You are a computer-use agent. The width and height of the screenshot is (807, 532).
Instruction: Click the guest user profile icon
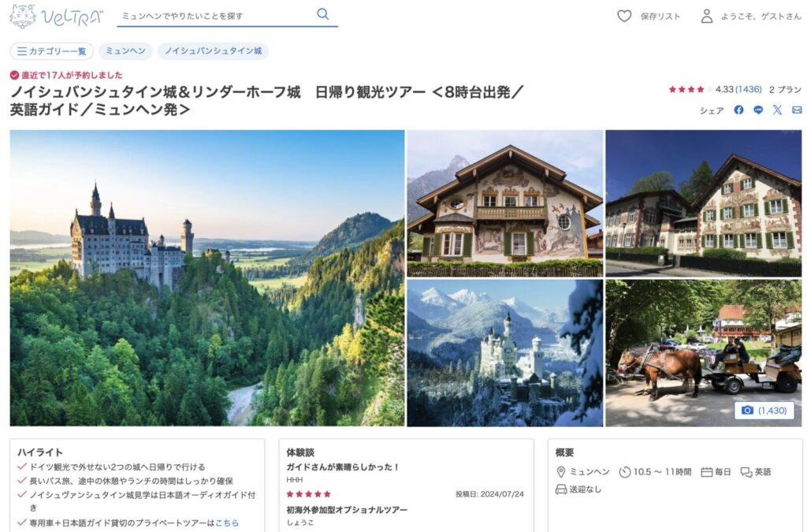[707, 17]
